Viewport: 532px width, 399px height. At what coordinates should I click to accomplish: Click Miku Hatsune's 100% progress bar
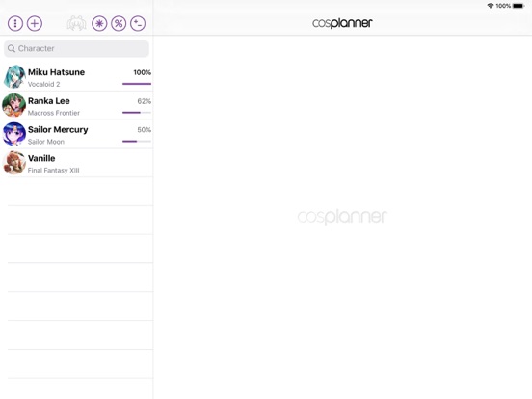(x=137, y=84)
